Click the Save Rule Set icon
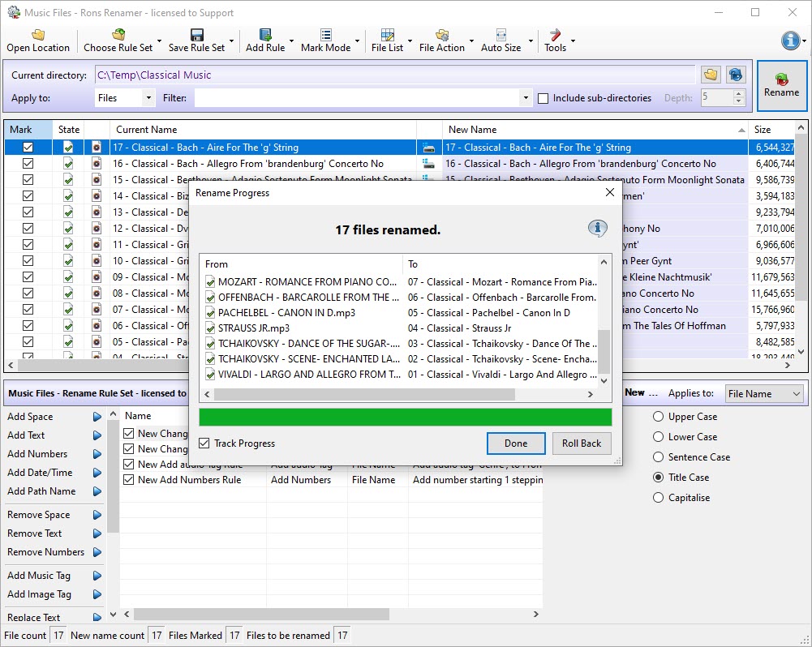 [196, 35]
